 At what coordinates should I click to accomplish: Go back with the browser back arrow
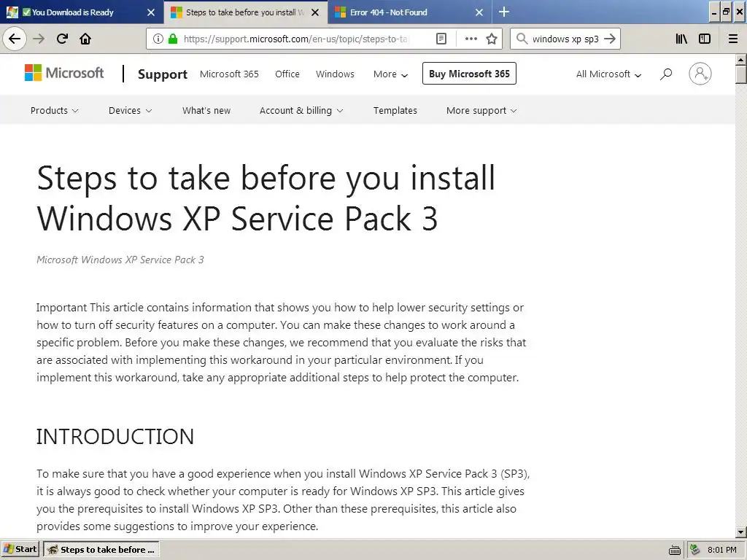point(15,39)
